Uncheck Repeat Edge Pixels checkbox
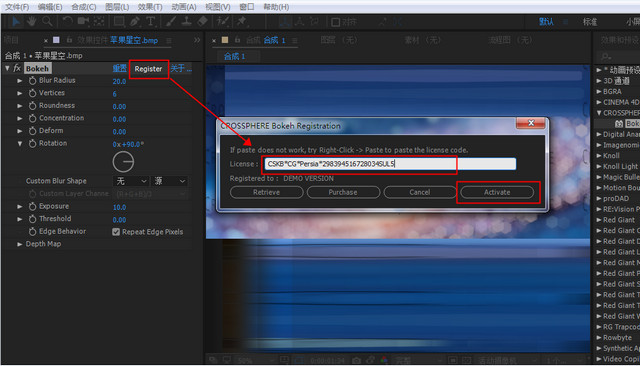640x366 pixels. pyautogui.click(x=116, y=232)
